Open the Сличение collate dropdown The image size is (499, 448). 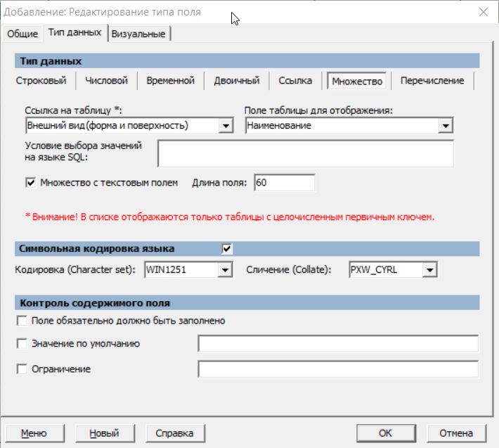430,270
